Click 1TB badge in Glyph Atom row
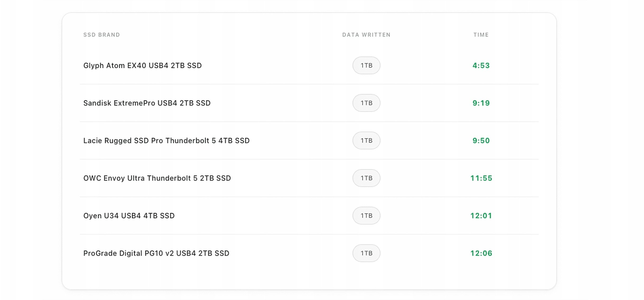The width and height of the screenshot is (644, 300). coord(366,65)
